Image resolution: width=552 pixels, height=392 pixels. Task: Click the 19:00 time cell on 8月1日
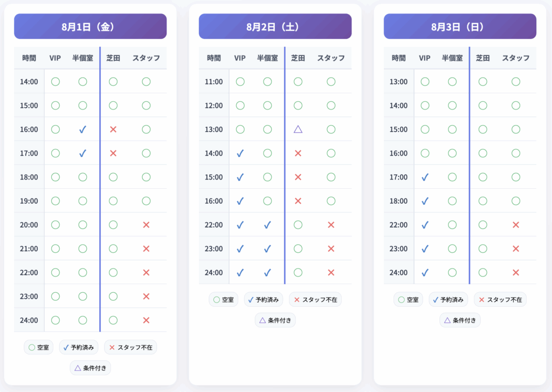(x=29, y=201)
